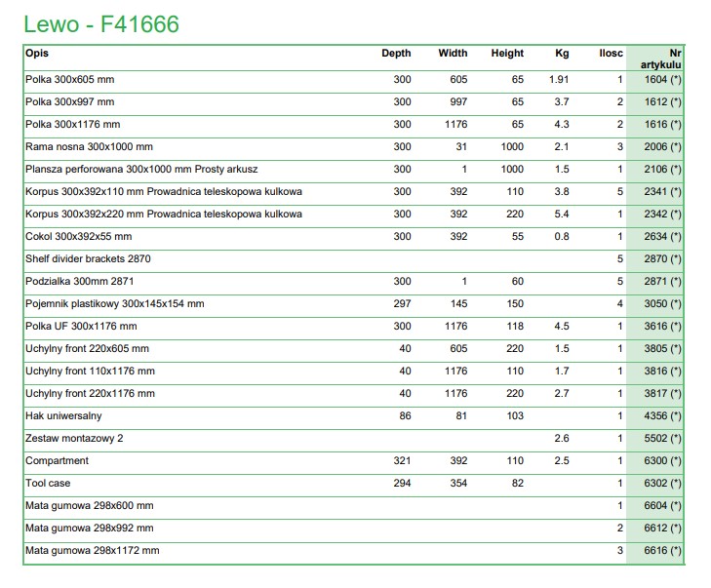The width and height of the screenshot is (711, 588).
Task: Select 'Podzialka 300mm 2871'
Action: pos(80,282)
